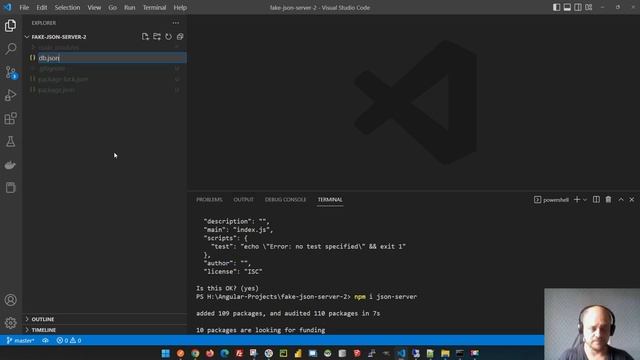Open the Extensions view
The height and width of the screenshot is (360, 640).
click(x=11, y=118)
